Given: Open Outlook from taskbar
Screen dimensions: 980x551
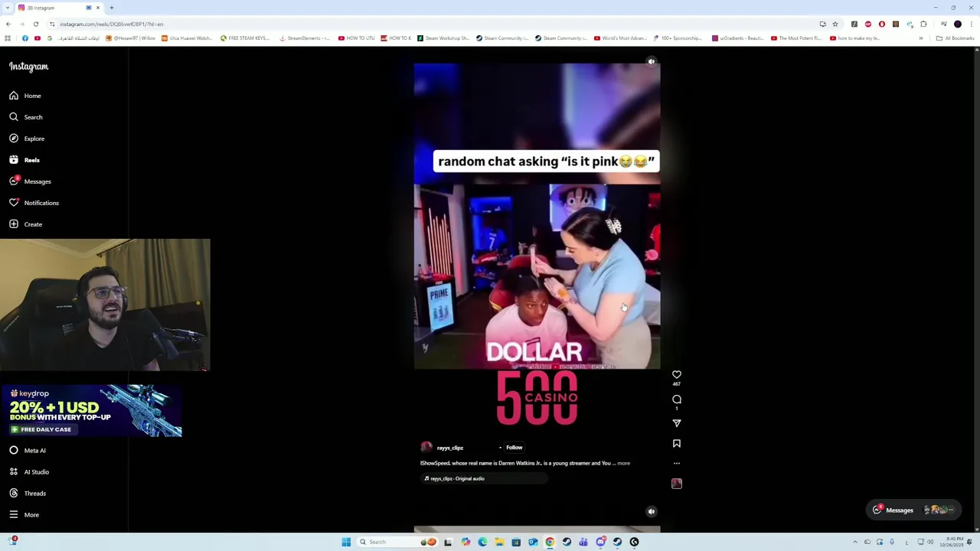Looking at the screenshot, I should point(533,542).
